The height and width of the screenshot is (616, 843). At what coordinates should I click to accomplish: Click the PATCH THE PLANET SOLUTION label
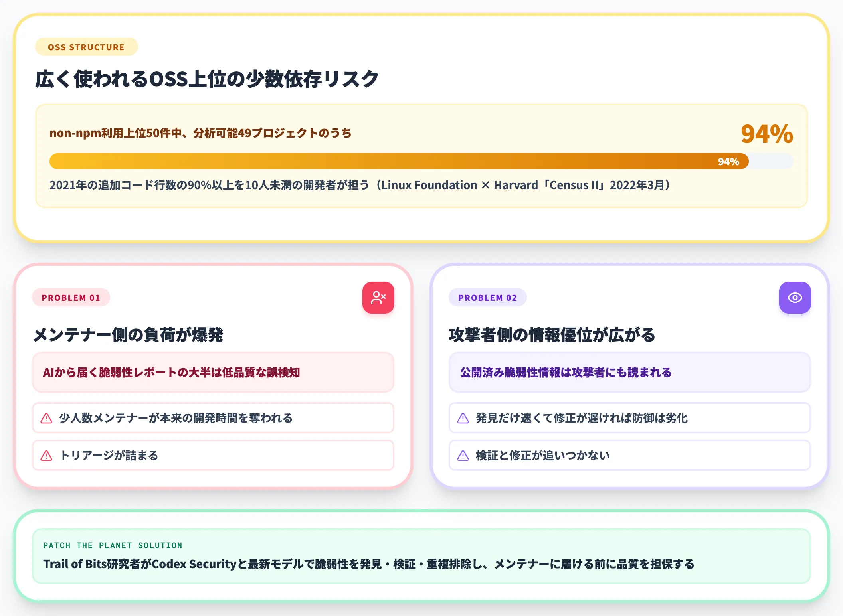click(113, 545)
